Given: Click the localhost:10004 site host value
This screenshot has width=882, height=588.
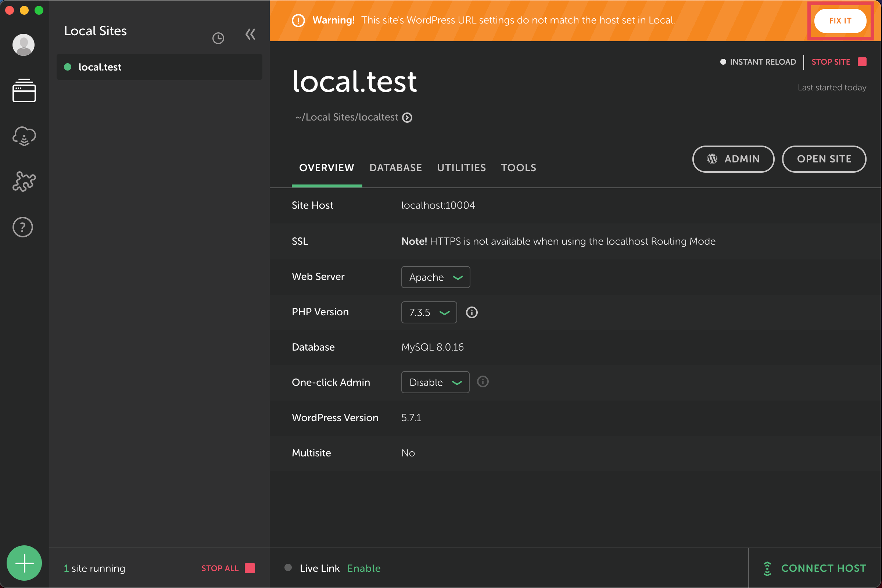Looking at the screenshot, I should pos(438,205).
